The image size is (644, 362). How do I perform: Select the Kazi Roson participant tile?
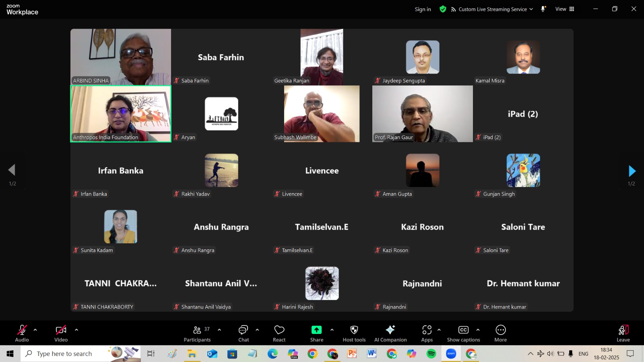tap(423, 227)
